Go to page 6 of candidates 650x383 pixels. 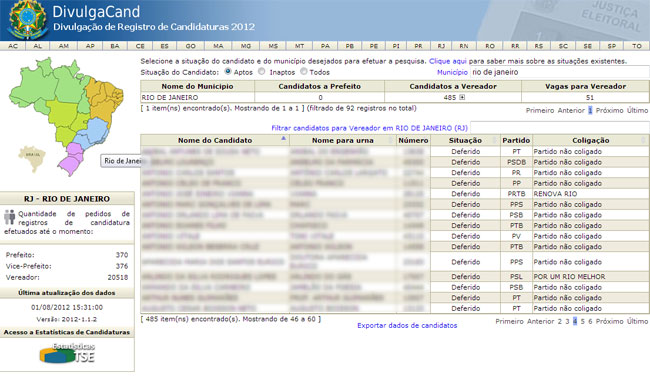pyautogui.click(x=590, y=321)
